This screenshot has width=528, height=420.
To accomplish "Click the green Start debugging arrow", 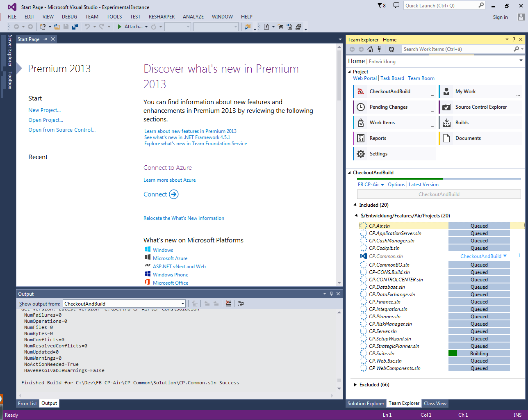I will pyautogui.click(x=119, y=27).
